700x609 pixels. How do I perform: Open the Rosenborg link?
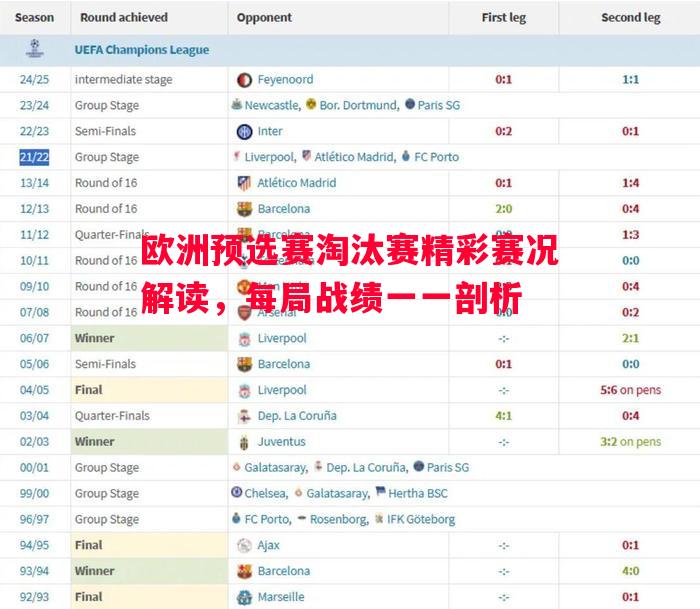click(x=339, y=519)
